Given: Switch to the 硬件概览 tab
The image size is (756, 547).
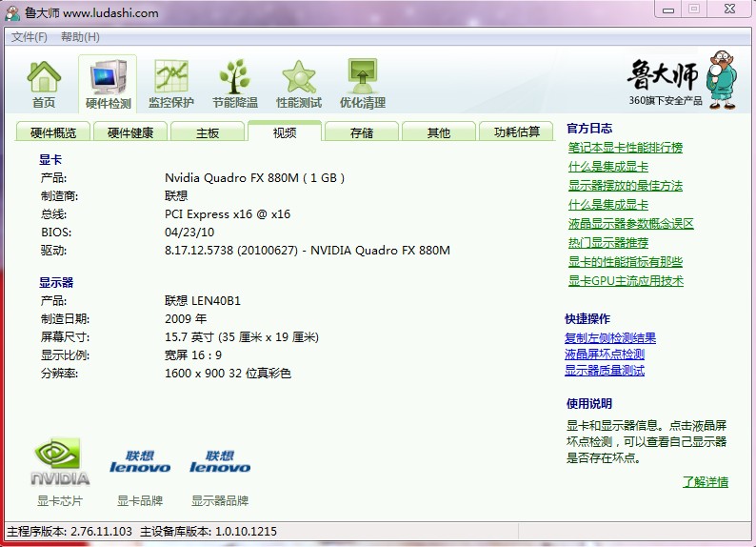Looking at the screenshot, I should coord(53,132).
